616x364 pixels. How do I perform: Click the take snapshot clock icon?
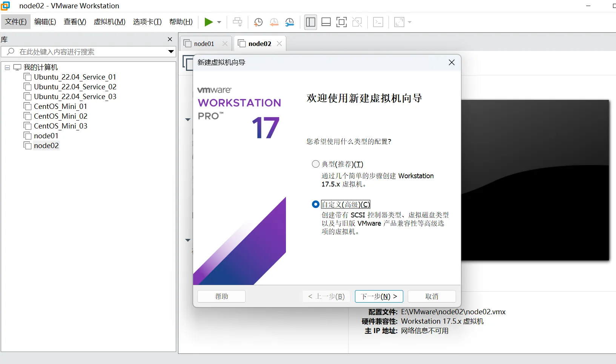click(x=258, y=22)
